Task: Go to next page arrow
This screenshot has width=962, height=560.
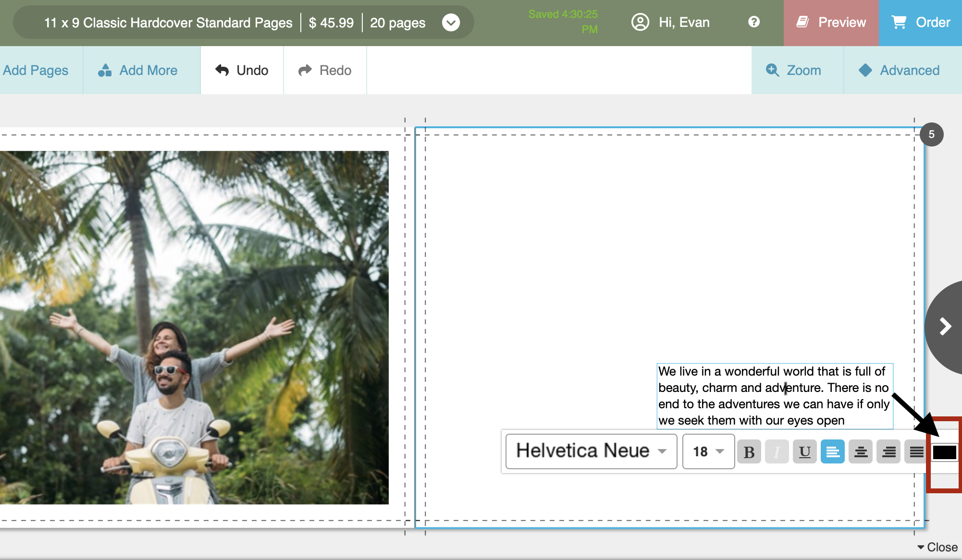Action: pyautogui.click(x=945, y=327)
